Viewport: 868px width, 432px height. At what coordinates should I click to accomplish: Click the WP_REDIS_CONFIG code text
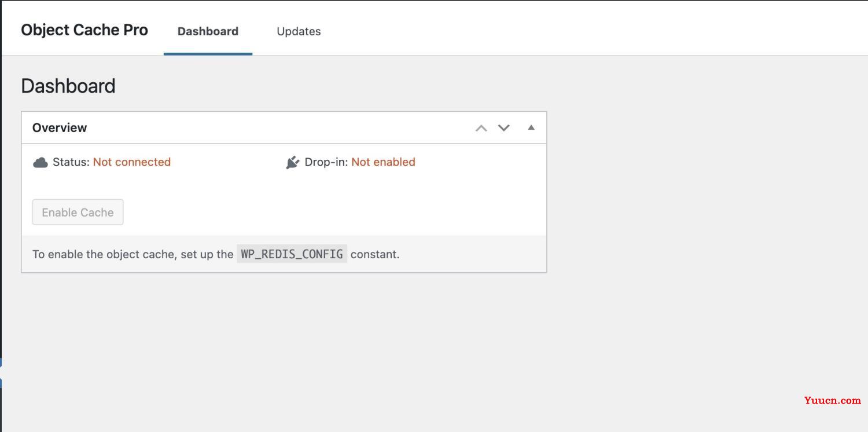point(292,254)
